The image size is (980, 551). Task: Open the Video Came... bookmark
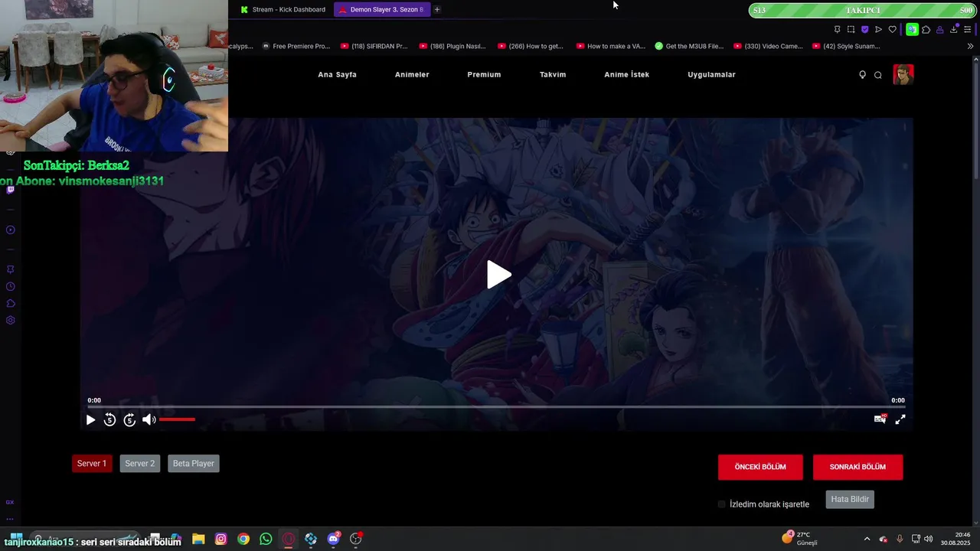769,46
